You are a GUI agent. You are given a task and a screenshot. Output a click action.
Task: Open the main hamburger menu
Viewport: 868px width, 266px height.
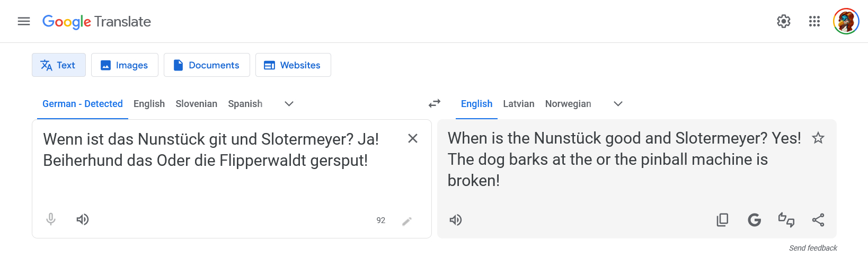coord(24,21)
